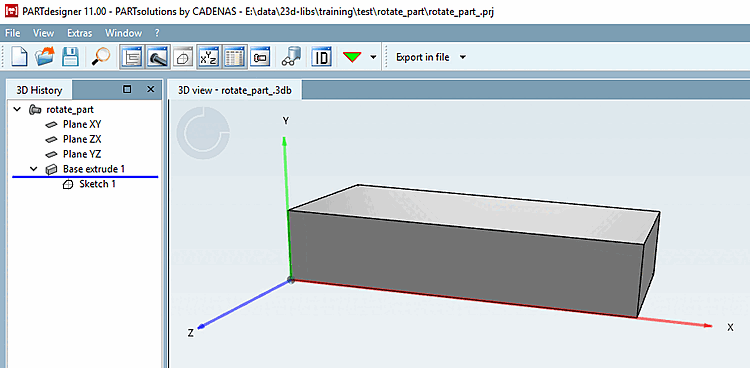Create a new file with the blank page icon
The image size is (750, 368).
[18, 57]
